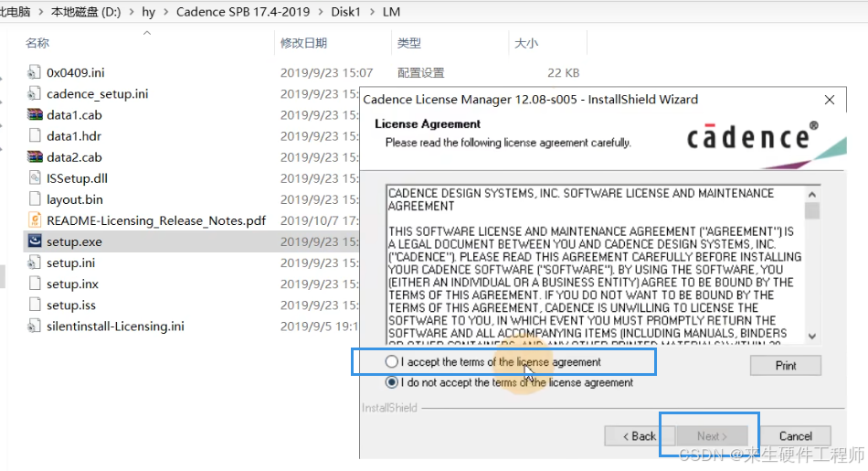Select the file name silentinstall-Licensing.ini

pyautogui.click(x=115, y=326)
